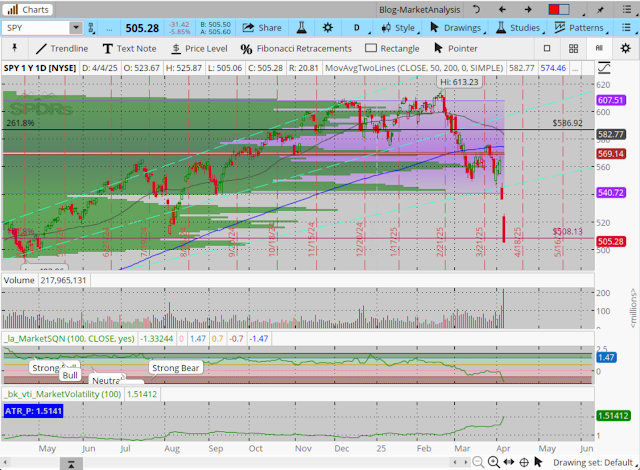Click the horizontal pan arrows icon

(x=509, y=462)
